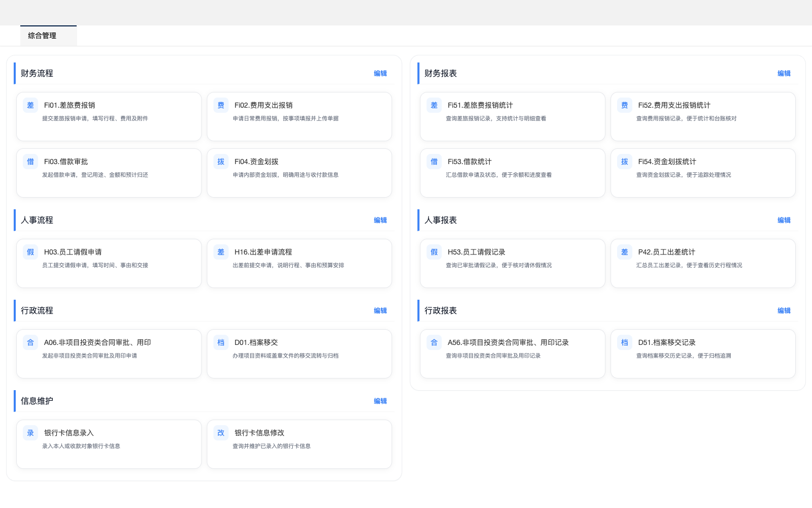This screenshot has width=812, height=508.
Task: Click the 档 icon beside D01 档案移交
Action: (221, 342)
